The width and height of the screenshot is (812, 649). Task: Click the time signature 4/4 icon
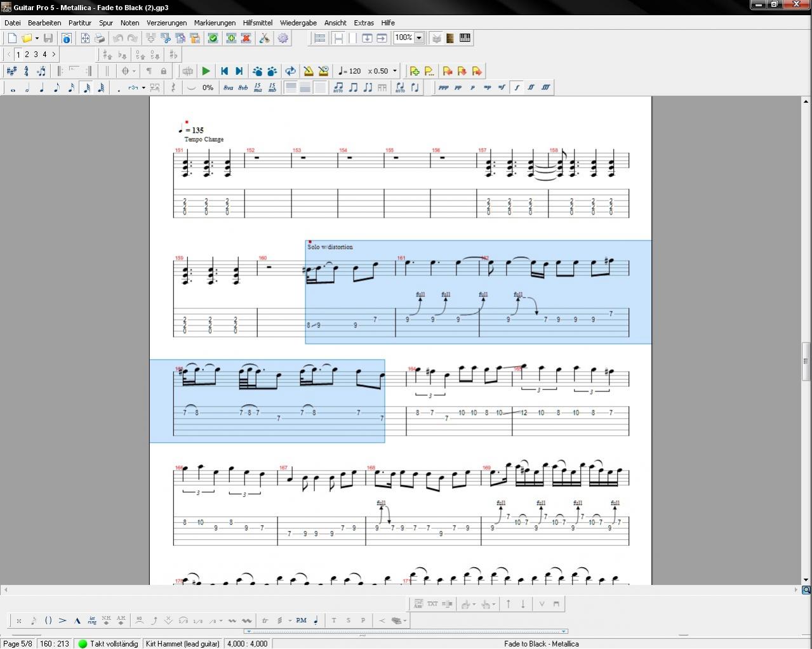[x=27, y=71]
